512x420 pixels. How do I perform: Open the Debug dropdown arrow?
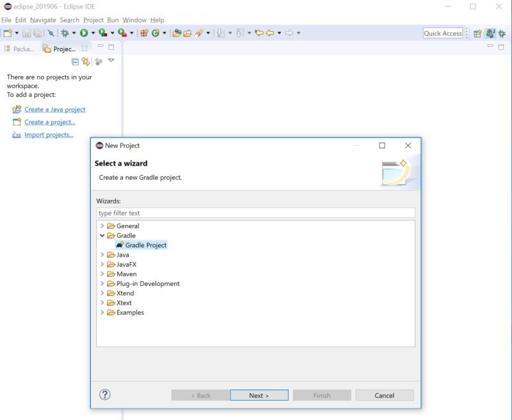coord(74,33)
